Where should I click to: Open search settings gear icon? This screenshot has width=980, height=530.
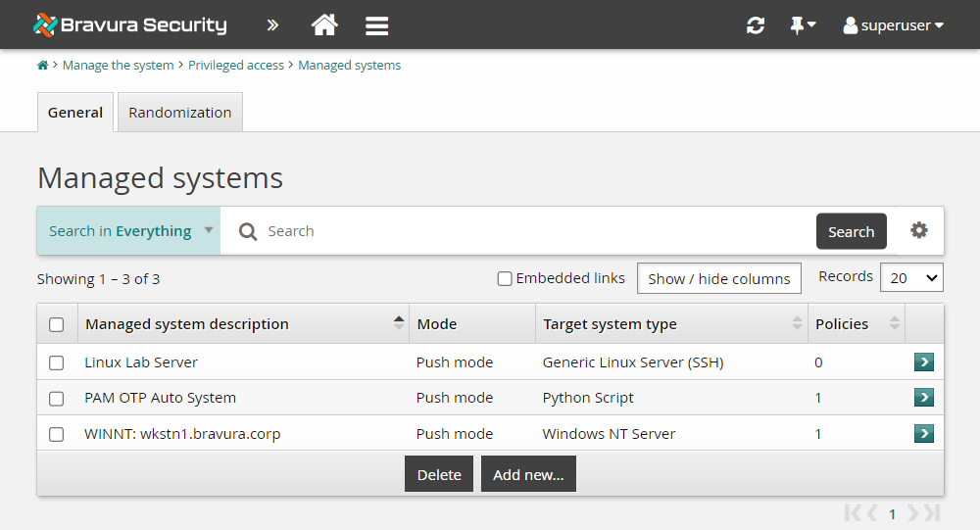coord(918,230)
